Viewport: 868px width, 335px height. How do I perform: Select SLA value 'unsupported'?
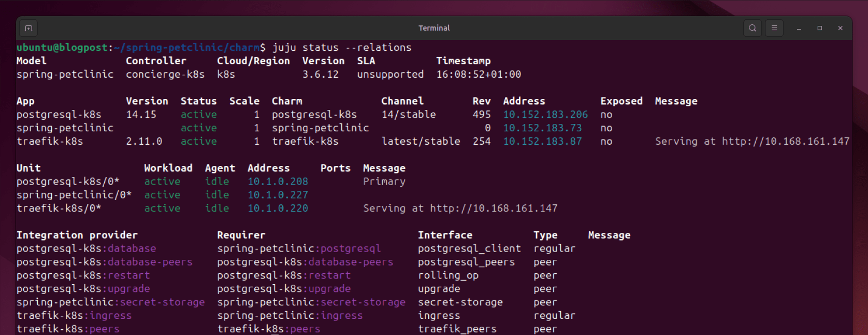390,74
